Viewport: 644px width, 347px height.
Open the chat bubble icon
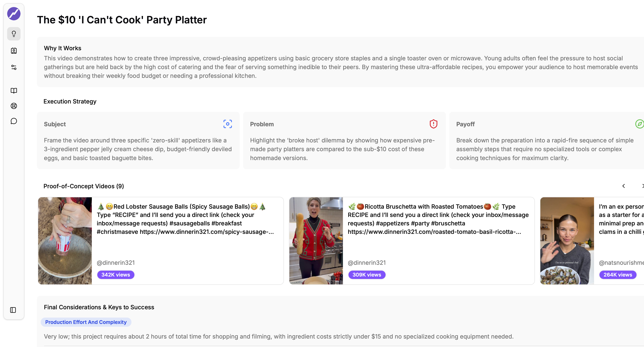(14, 121)
